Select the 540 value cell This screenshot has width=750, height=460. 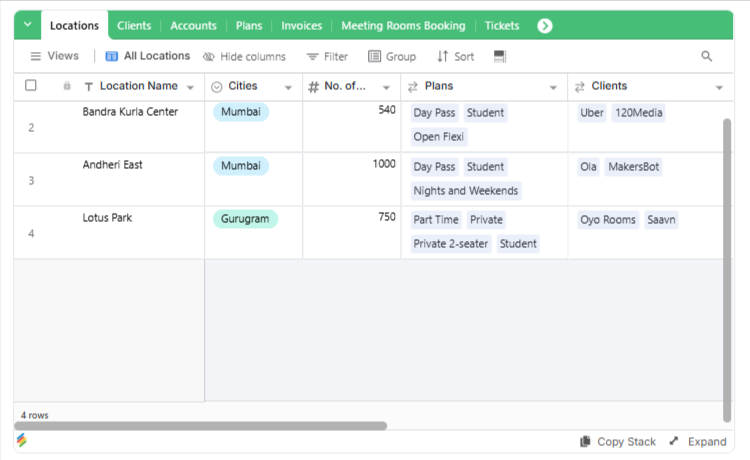coord(352,127)
